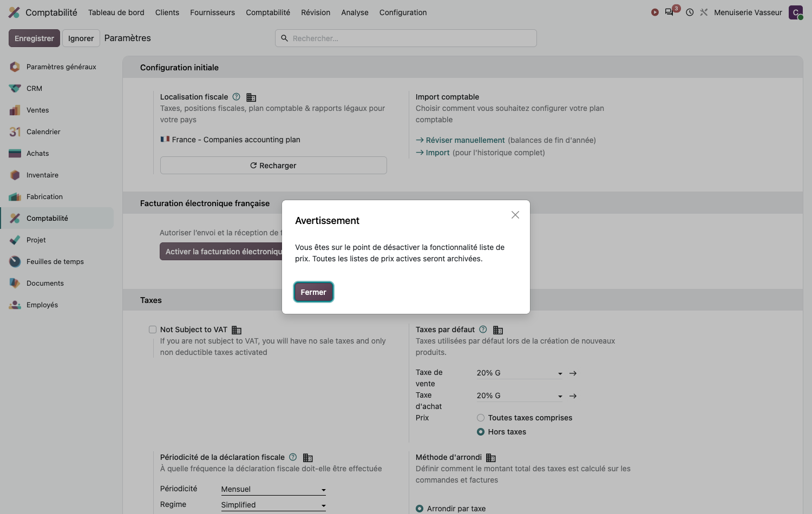Open the Configuration menu
The image size is (812, 514).
pyautogui.click(x=403, y=12)
